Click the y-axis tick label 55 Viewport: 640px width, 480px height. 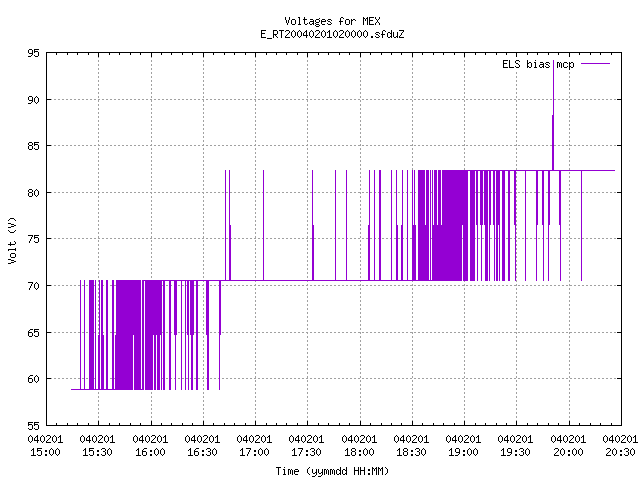33,426
